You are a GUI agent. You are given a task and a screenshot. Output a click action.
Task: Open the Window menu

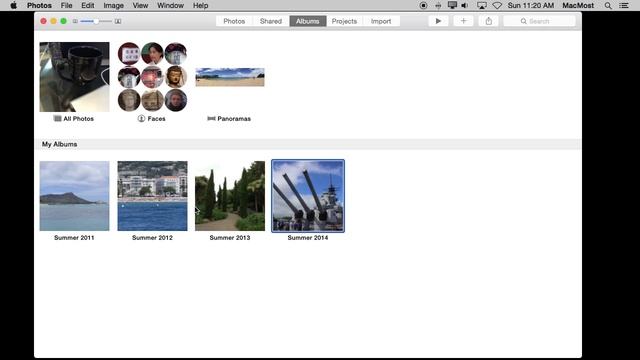pos(170,5)
